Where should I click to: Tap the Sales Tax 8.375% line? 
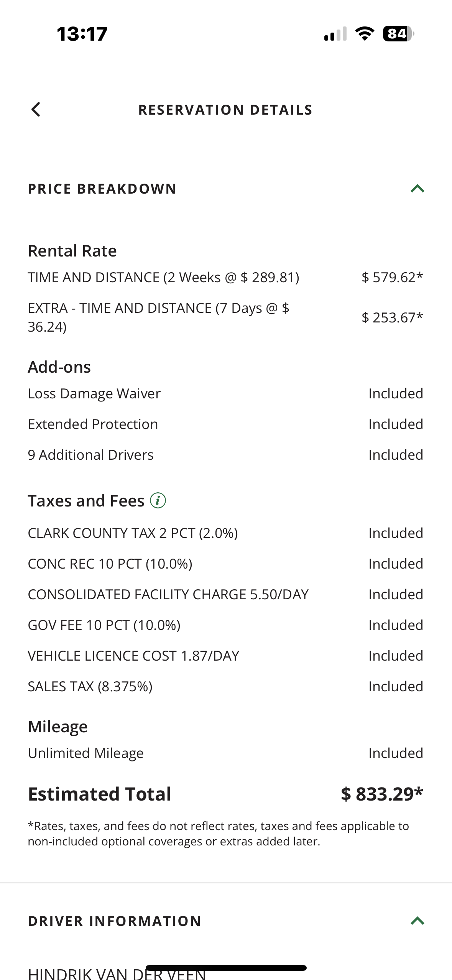(90, 687)
